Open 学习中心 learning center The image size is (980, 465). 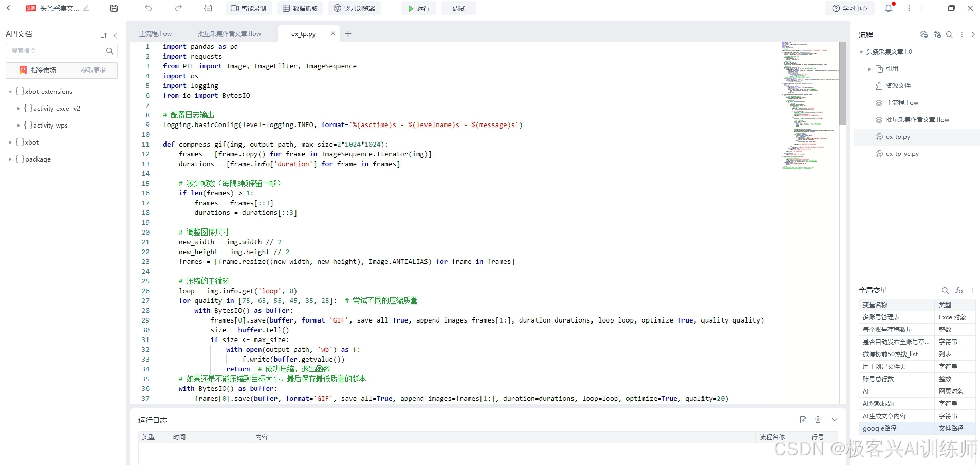pos(850,8)
